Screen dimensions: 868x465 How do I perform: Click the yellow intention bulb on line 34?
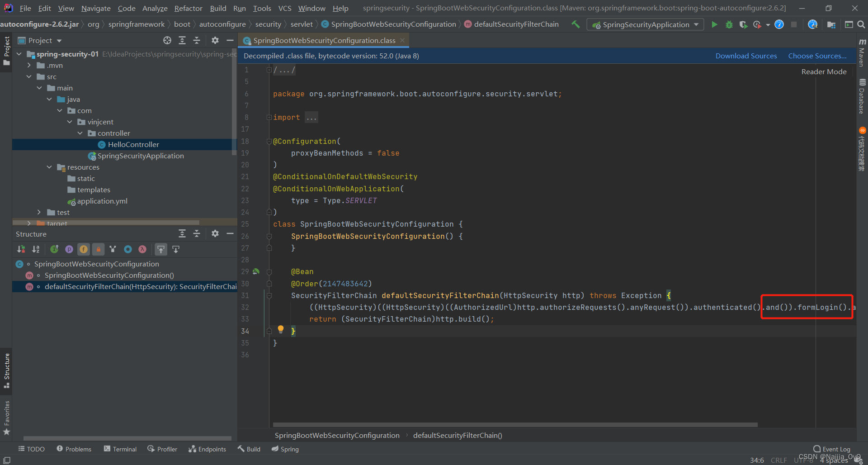(x=280, y=329)
